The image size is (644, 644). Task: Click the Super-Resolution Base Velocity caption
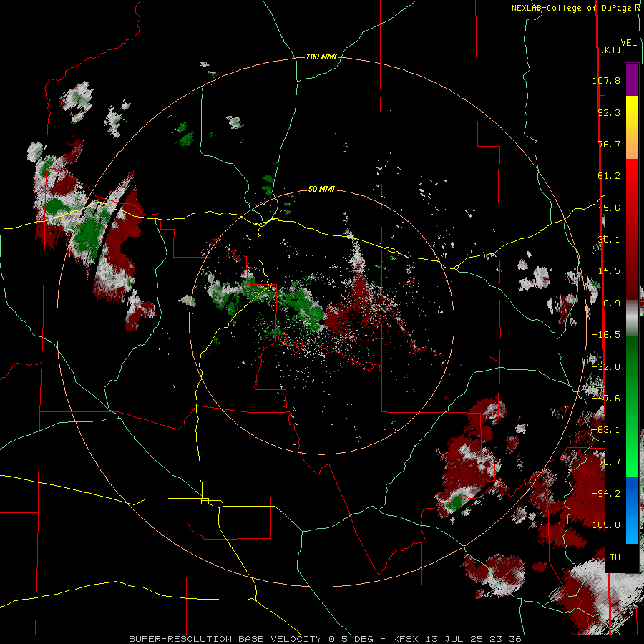tap(326, 639)
